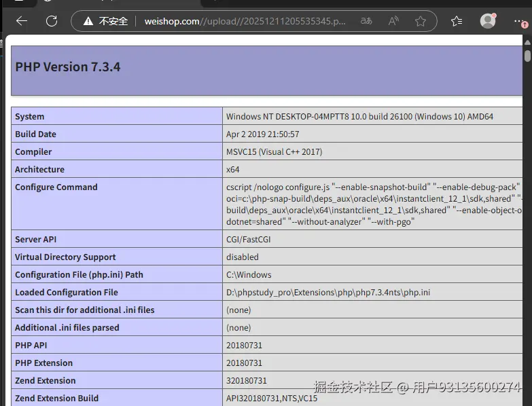This screenshot has width=532, height=406.
Task: Click Additional .ini files parsed label
Action: (x=67, y=327)
